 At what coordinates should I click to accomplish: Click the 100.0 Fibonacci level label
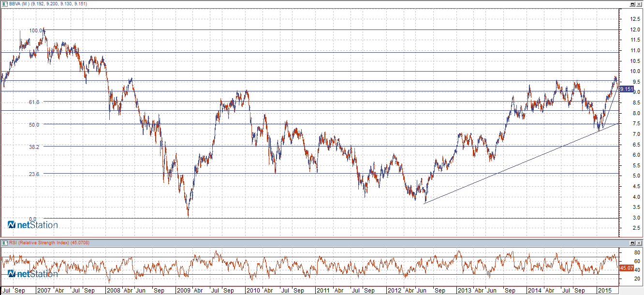click(x=36, y=30)
